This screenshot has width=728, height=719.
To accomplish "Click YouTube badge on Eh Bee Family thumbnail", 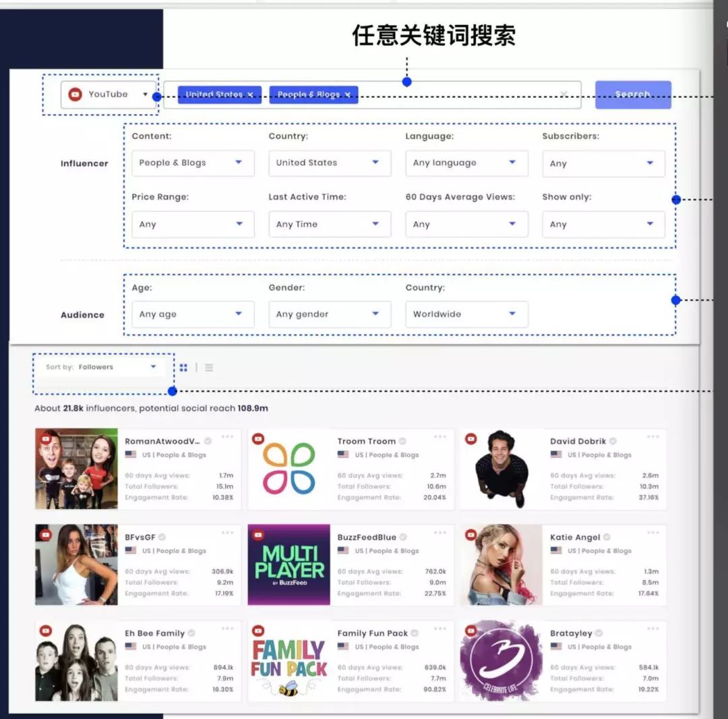I will (x=46, y=631).
